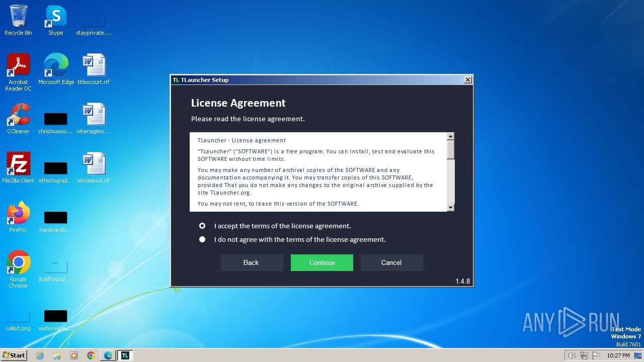Click the Back button
Screen dimensions: 644x362
[252, 262]
